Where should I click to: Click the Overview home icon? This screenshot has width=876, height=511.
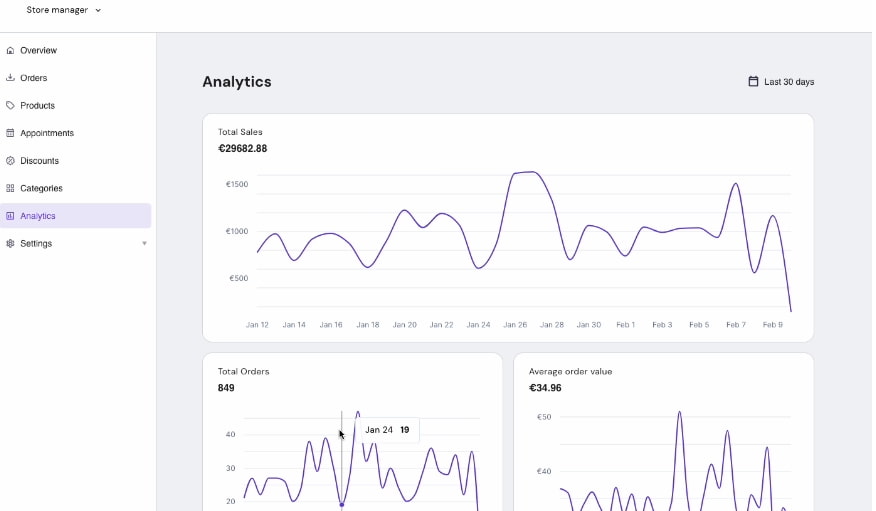click(10, 50)
